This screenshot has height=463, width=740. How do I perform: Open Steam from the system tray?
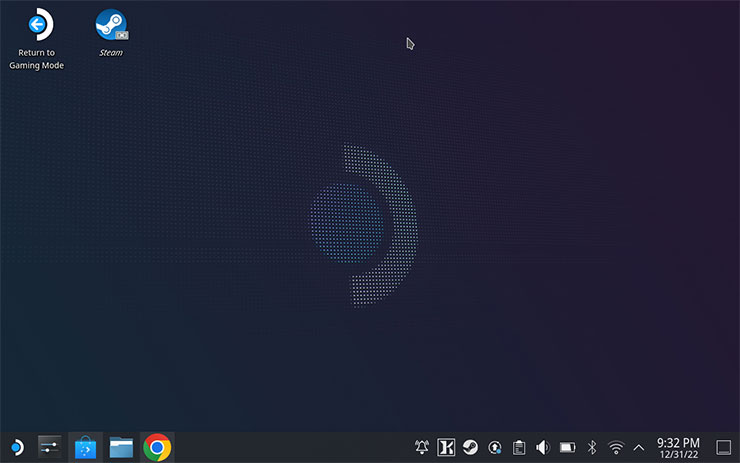pyautogui.click(x=470, y=447)
